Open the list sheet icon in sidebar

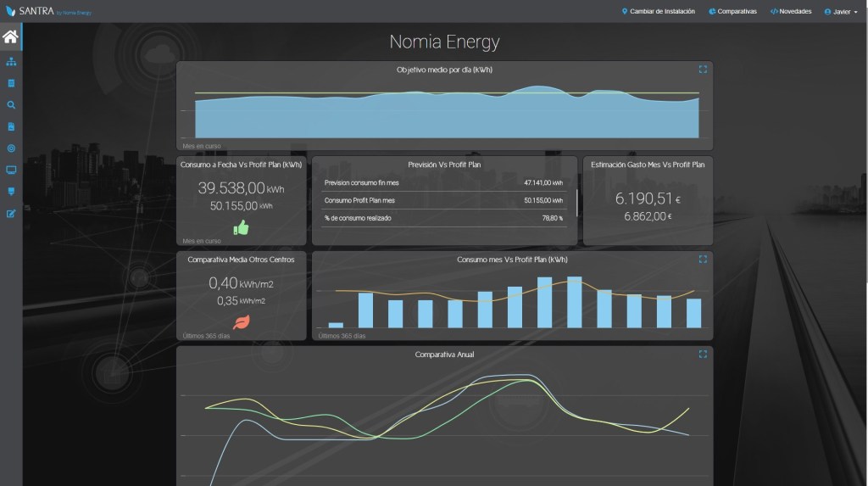(x=11, y=83)
